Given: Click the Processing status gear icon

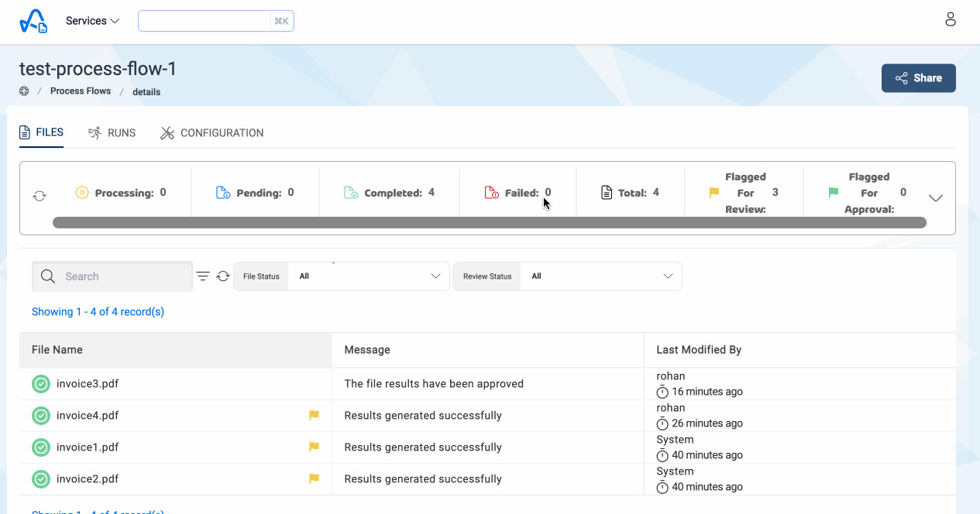Looking at the screenshot, I should pyautogui.click(x=82, y=192).
